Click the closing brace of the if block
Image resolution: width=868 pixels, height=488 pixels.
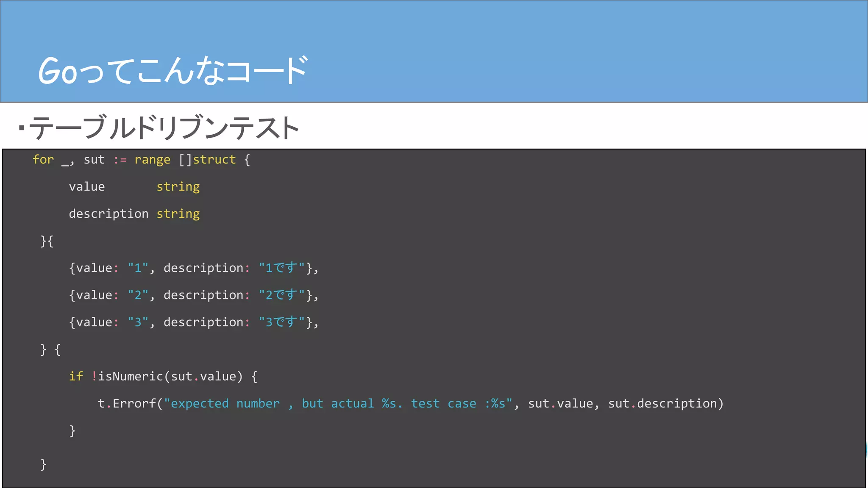[x=72, y=431]
